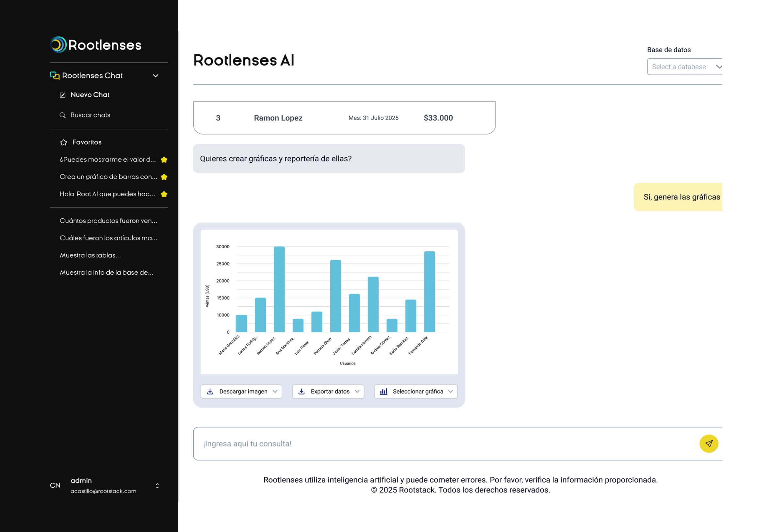The height and width of the screenshot is (532, 766).
Task: Click the Nuevo Chat option
Action: coord(90,95)
